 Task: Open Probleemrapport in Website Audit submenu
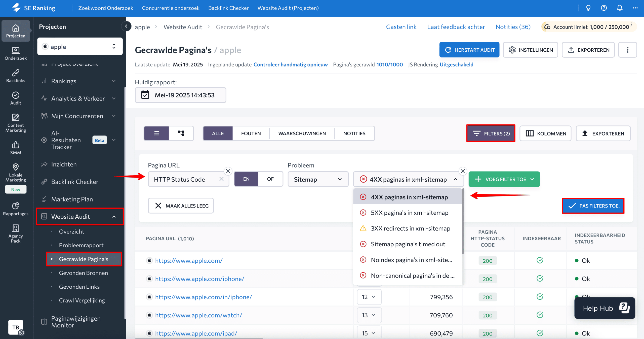click(x=81, y=245)
